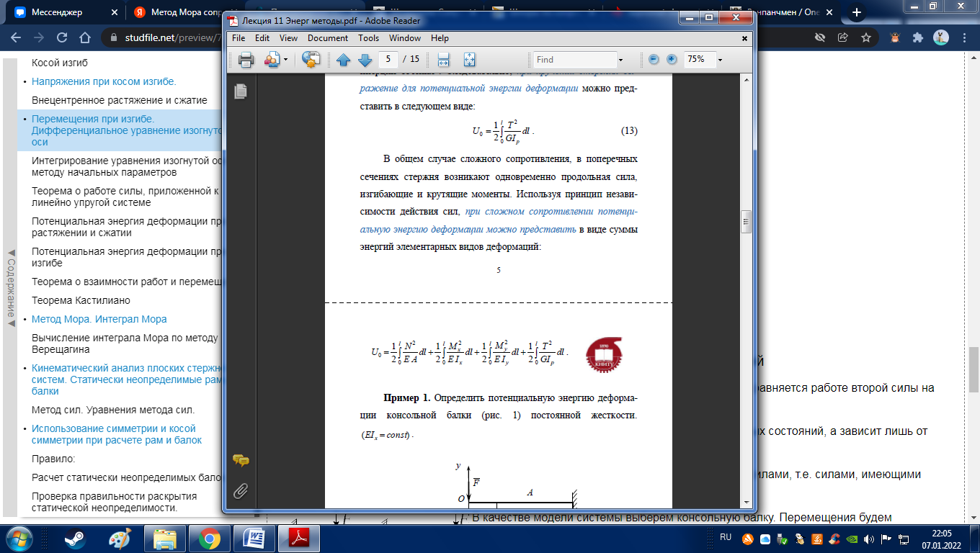The width and height of the screenshot is (980, 553).
Task: Open link Напряжения при косом изгибе
Action: [104, 81]
